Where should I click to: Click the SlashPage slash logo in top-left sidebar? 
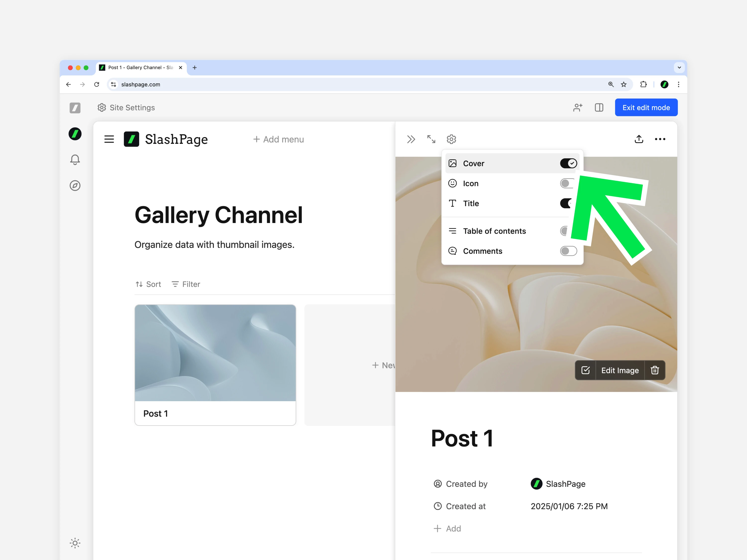pos(75,108)
